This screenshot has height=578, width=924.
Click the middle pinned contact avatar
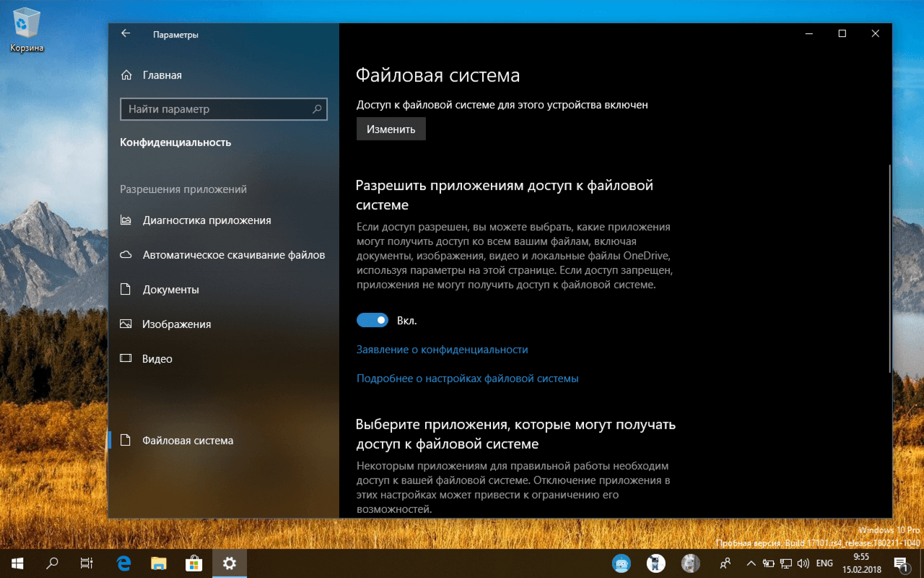click(655, 563)
